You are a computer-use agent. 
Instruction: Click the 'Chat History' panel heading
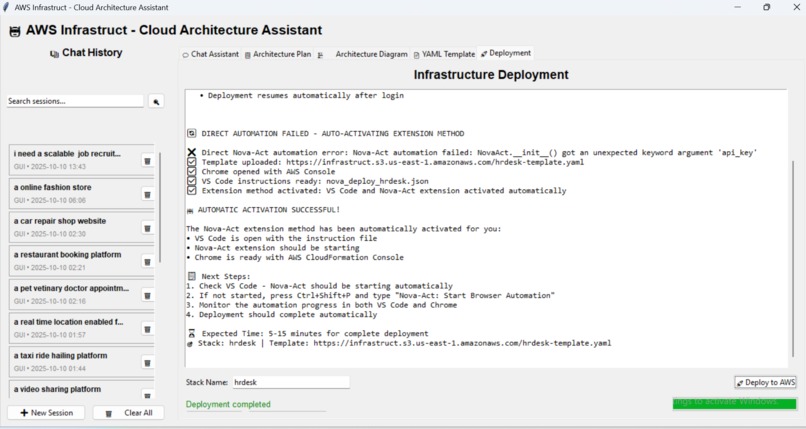coord(92,53)
